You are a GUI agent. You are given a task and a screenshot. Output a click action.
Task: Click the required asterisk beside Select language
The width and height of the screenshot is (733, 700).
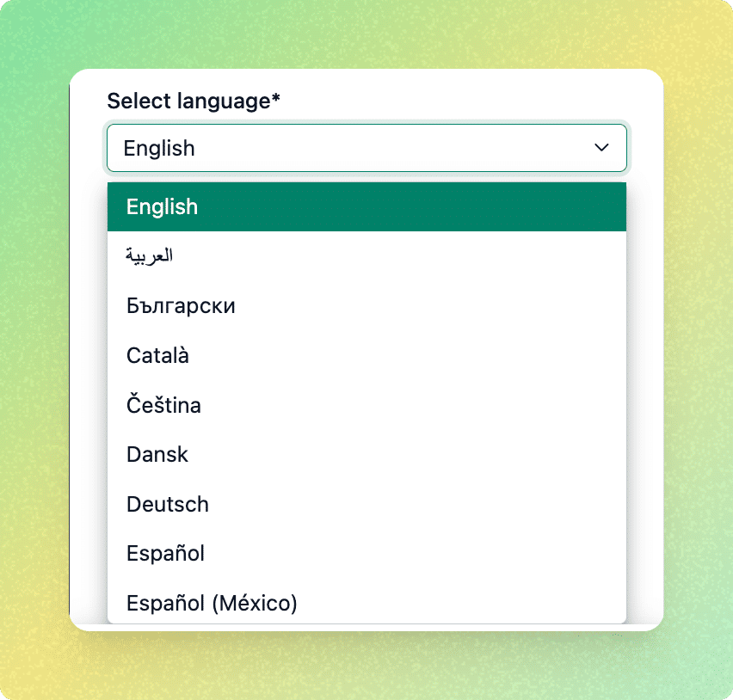click(276, 100)
